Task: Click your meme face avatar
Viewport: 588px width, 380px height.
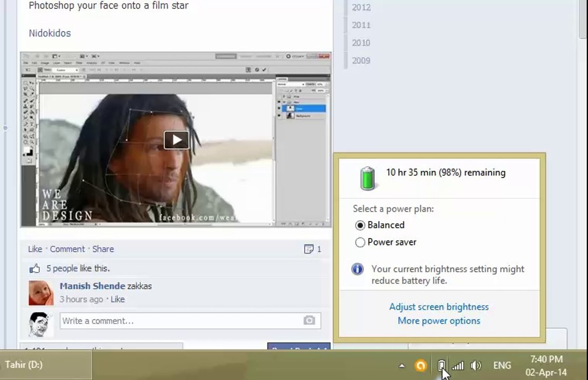Action: pos(41,325)
